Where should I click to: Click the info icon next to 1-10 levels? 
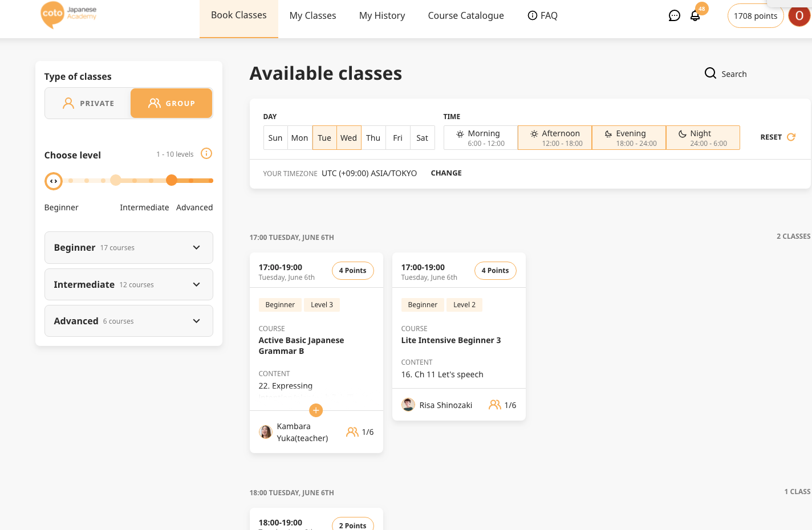click(206, 153)
